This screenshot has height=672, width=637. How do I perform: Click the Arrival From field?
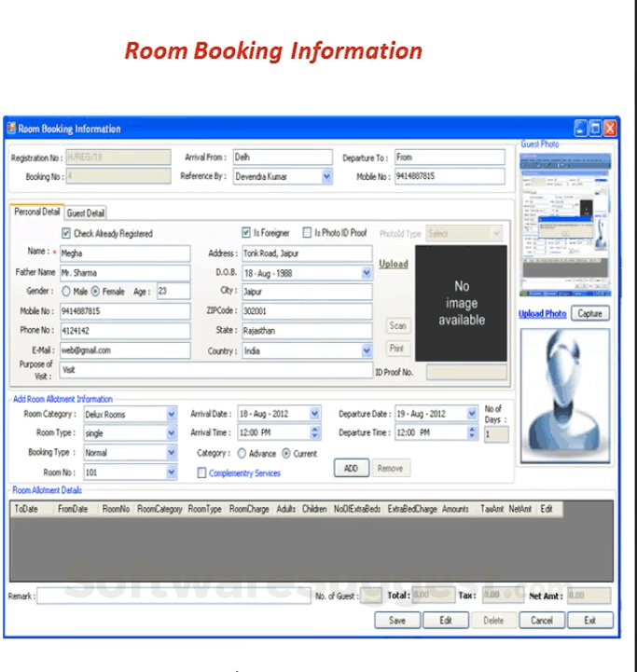[x=283, y=157]
